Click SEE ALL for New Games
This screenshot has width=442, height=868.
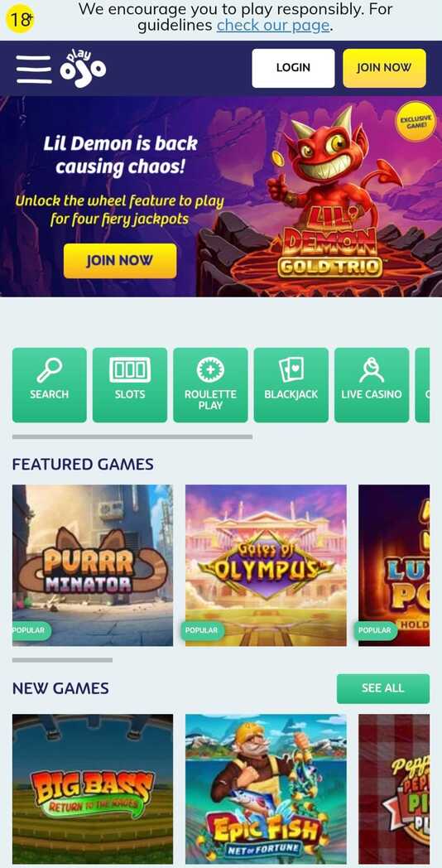[382, 688]
